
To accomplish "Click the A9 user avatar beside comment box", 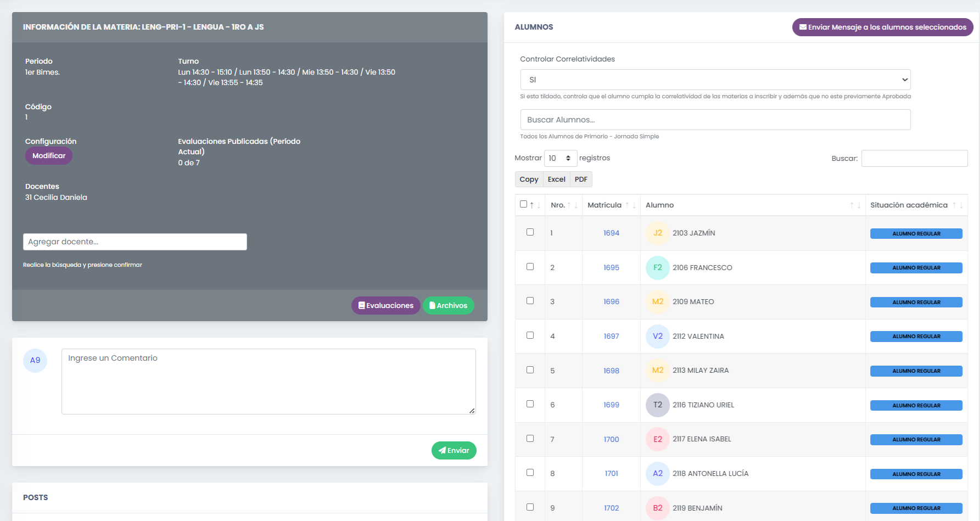I will (35, 361).
